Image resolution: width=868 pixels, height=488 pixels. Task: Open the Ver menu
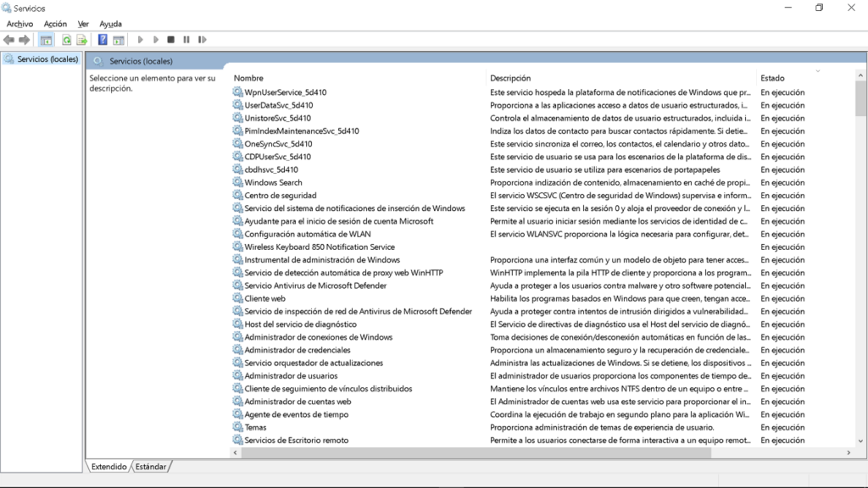tap(83, 24)
